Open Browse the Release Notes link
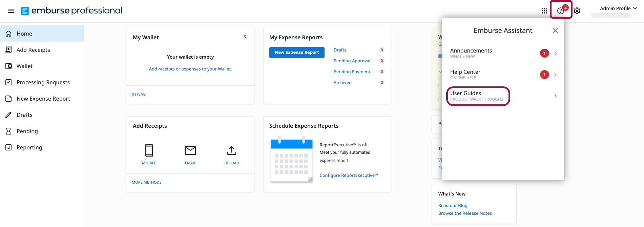The image size is (644, 227). click(x=465, y=213)
